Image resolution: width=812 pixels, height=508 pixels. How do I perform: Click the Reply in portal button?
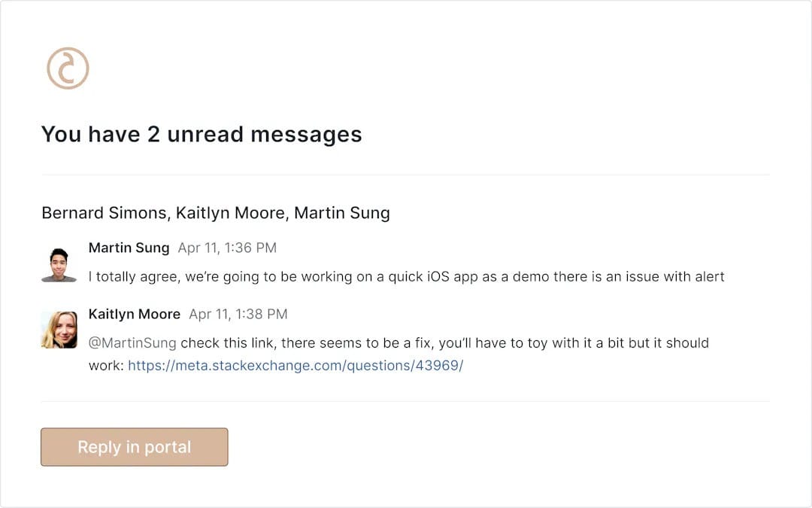click(x=134, y=447)
